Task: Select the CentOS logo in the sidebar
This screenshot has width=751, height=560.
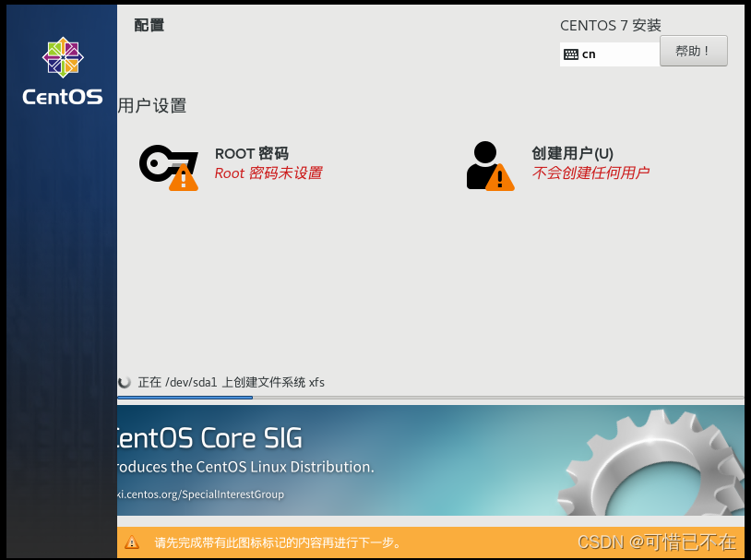Action: click(x=61, y=71)
